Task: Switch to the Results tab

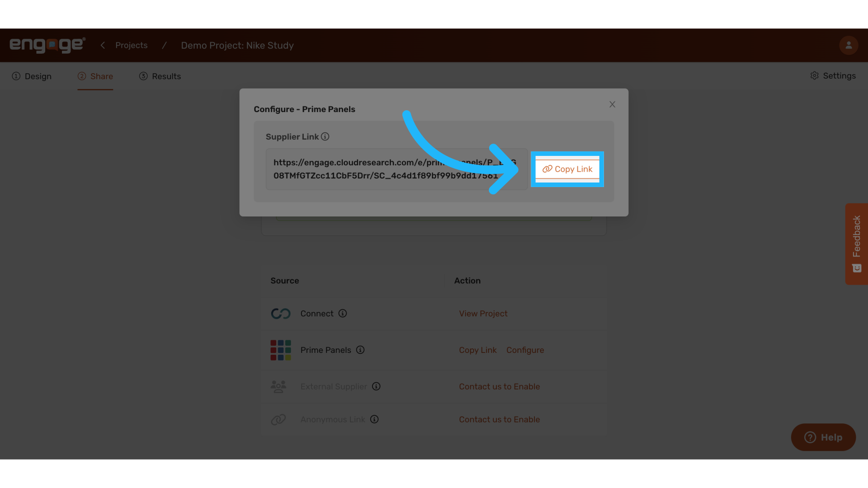Action: 160,76
